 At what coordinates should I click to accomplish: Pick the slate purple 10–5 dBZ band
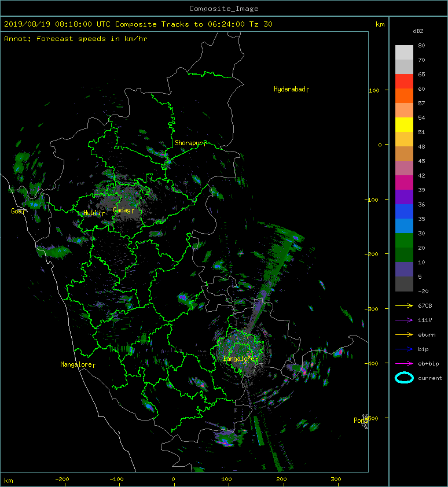[404, 269]
